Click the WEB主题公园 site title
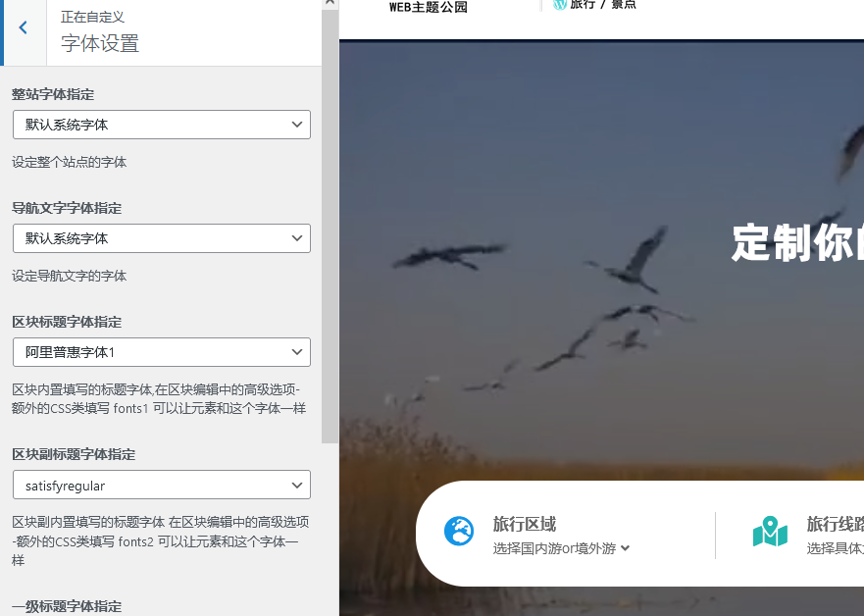Viewport: 864px width, 616px height. pos(426,7)
